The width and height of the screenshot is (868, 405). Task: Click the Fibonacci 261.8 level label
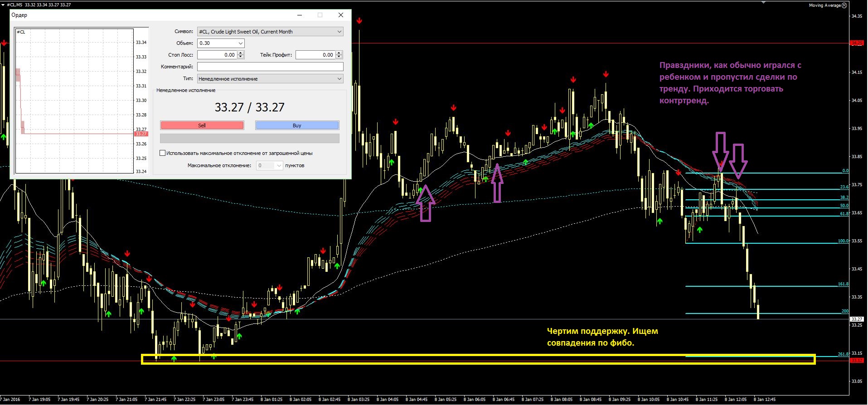click(843, 354)
